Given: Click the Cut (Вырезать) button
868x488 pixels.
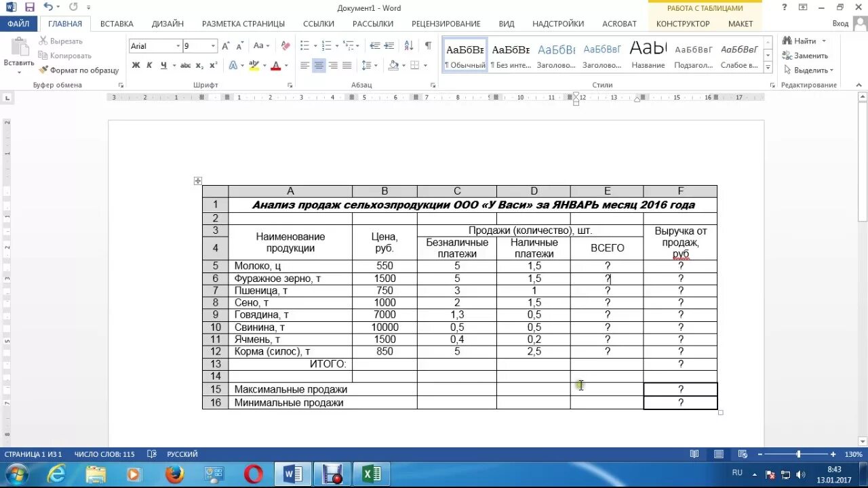Looking at the screenshot, I should pyautogui.click(x=61, y=41).
